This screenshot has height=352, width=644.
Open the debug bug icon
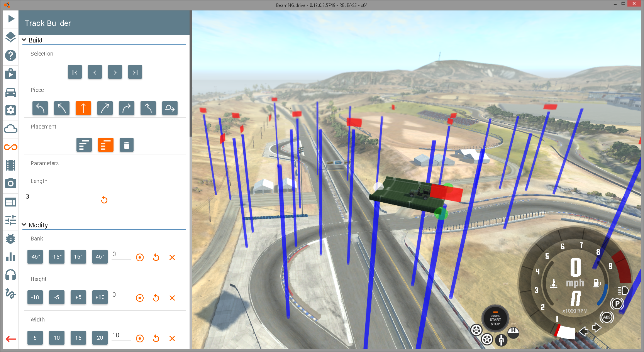click(x=11, y=239)
